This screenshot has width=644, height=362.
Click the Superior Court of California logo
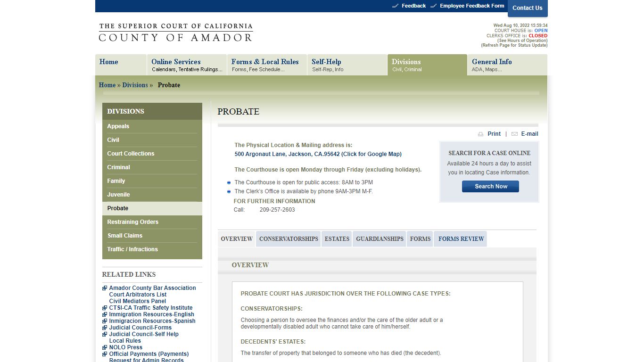coord(175,33)
